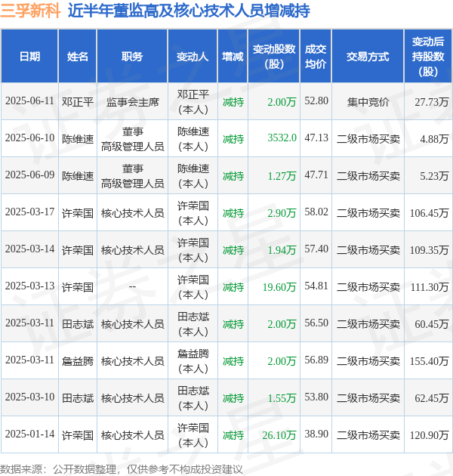Click the holdings value 106.45万
The width and height of the screenshot is (453, 476).
[x=429, y=213]
